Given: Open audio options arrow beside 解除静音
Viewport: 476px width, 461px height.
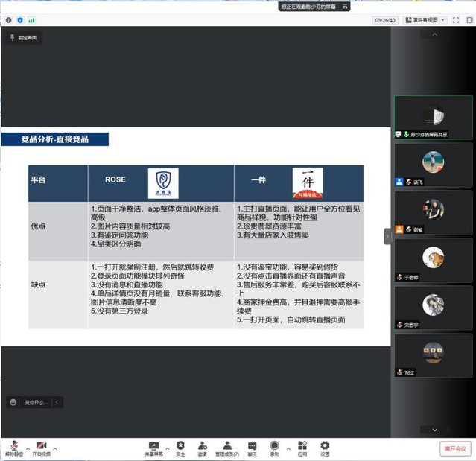Looking at the screenshot, I should point(27,448).
